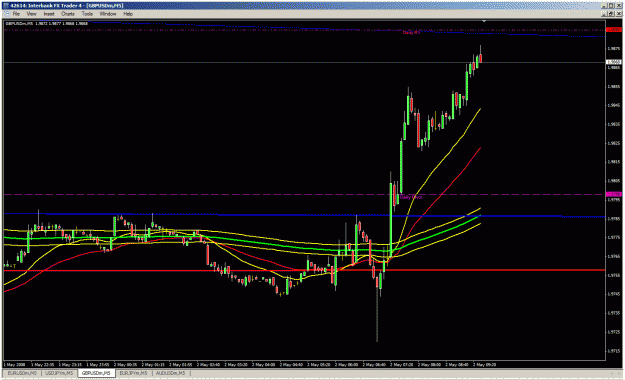Click the red price tag at top of axis
This screenshot has width=625, height=380.
click(x=613, y=30)
